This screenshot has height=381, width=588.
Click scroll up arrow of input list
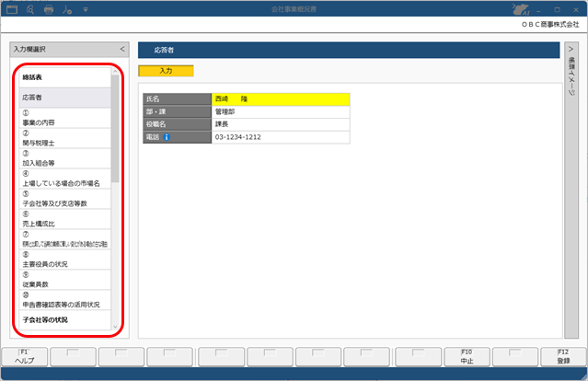(x=115, y=71)
